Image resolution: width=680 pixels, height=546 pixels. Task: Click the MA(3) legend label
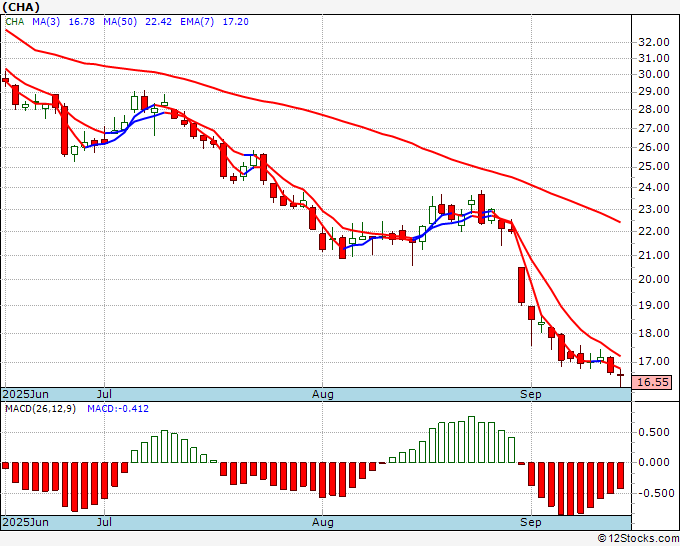[46, 22]
